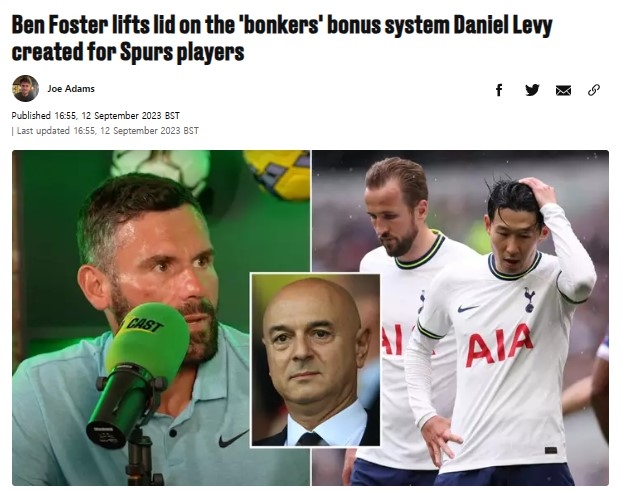The width and height of the screenshot is (622, 490).
Task: Share the article via email envelope icon
Action: 563,90
